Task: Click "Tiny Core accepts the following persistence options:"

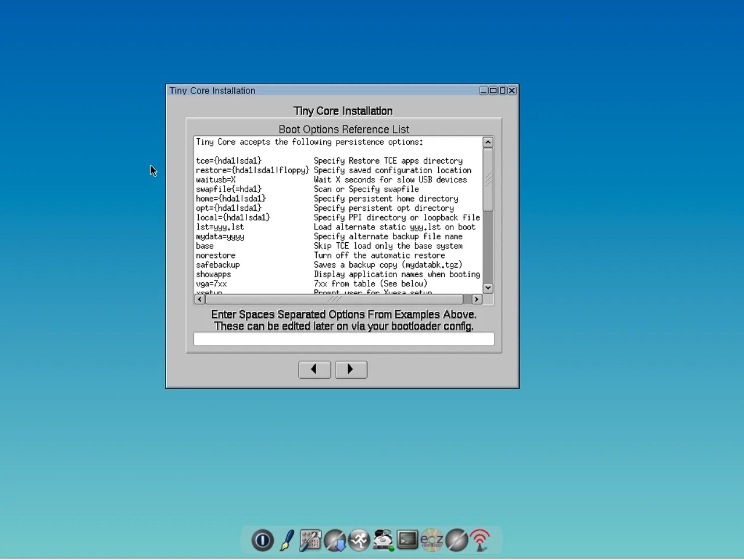Action: tap(310, 142)
